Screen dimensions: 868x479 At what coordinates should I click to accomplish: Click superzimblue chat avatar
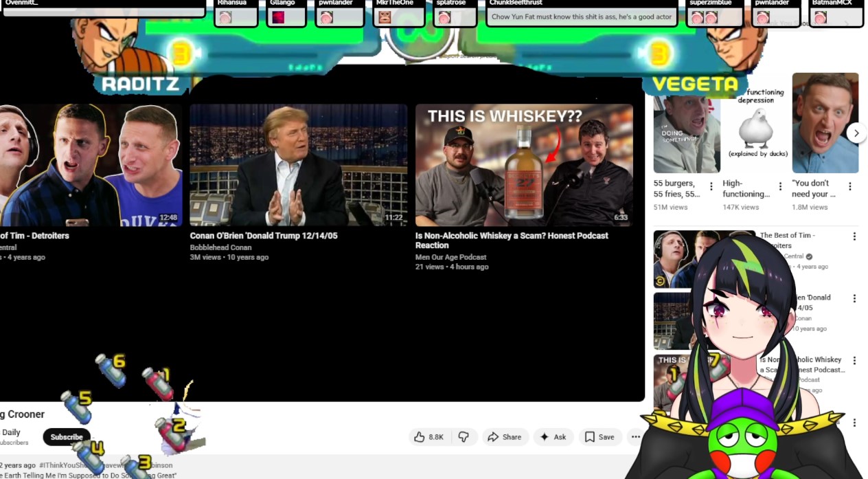[698, 18]
